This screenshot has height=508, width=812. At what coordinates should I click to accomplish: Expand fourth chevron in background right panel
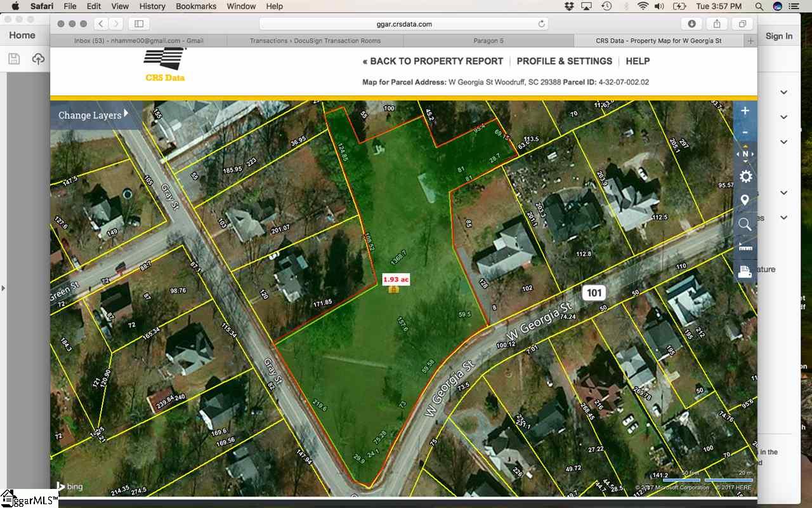784,192
